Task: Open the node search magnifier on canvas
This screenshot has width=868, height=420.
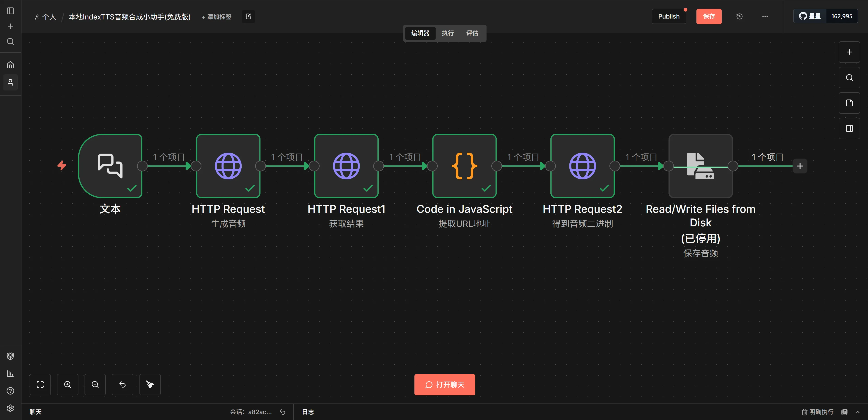Action: [x=849, y=78]
